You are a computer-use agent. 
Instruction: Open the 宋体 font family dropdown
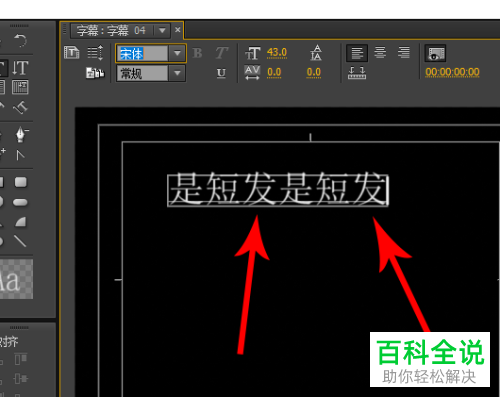coord(177,53)
